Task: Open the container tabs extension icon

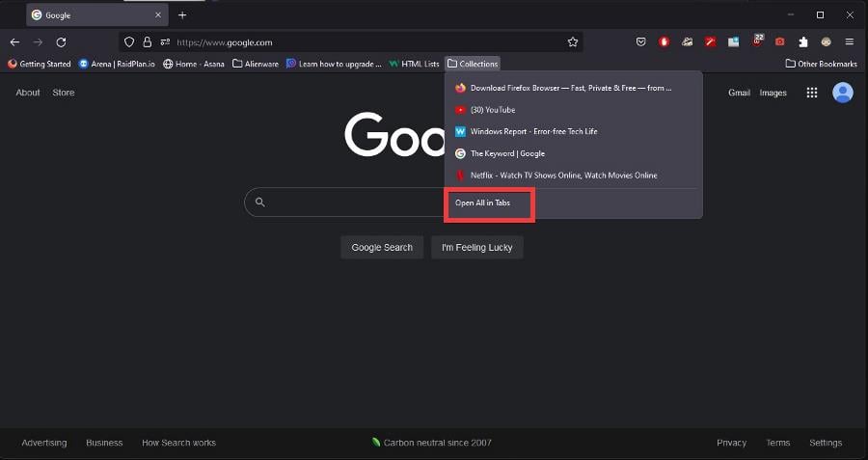Action: (x=734, y=42)
